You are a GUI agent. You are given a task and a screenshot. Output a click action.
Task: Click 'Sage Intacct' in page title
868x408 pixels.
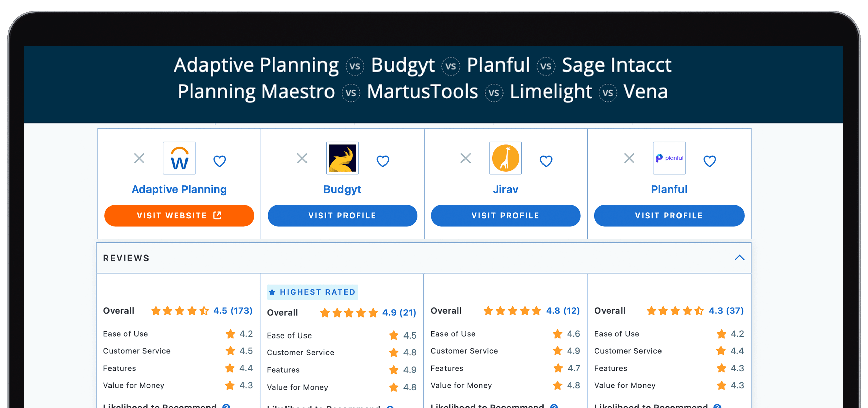616,65
